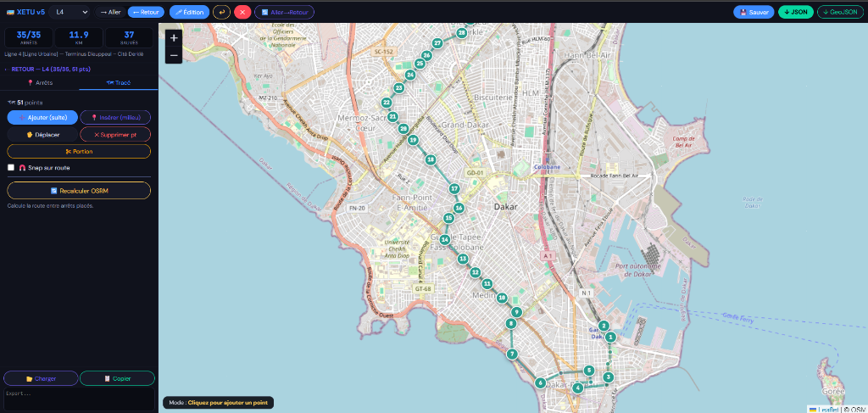Select stop marker 16 on the map
868x413 pixels.
pos(459,208)
